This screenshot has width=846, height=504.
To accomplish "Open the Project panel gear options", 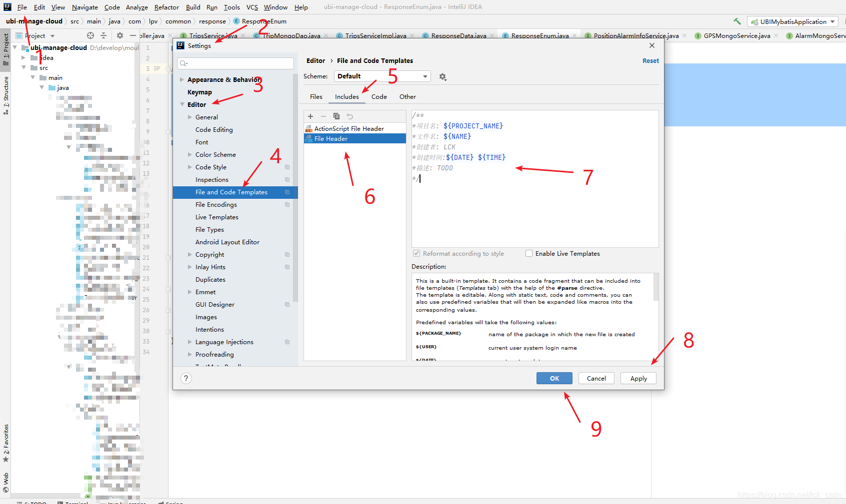I will click(x=120, y=35).
